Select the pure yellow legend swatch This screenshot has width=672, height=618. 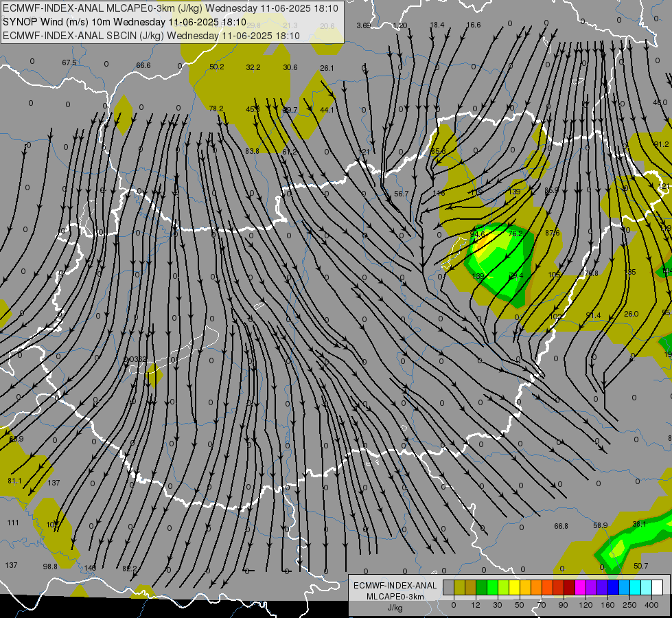514,587
